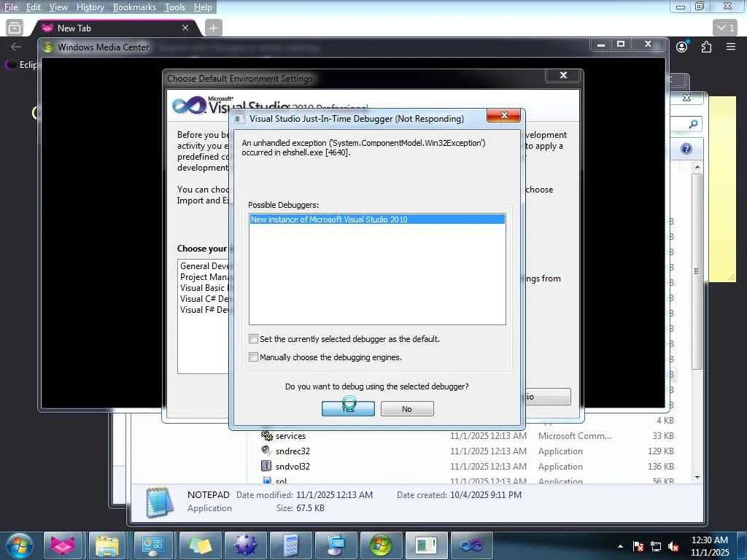Screen dimensions: 747x560
Task: Click the Eclipse bookmark icon in browser
Action: pyautogui.click(x=10, y=64)
